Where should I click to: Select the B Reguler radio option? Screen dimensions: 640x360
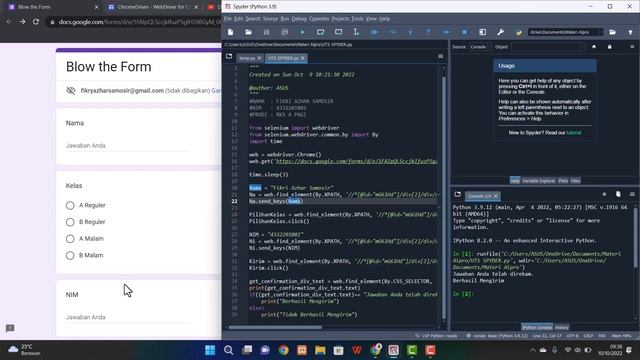click(x=70, y=222)
